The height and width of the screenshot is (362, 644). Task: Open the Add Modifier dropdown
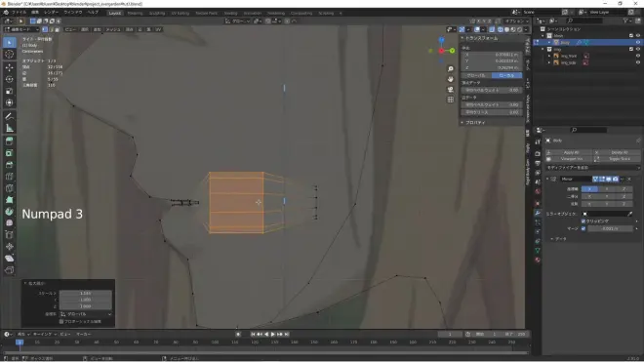(592, 168)
